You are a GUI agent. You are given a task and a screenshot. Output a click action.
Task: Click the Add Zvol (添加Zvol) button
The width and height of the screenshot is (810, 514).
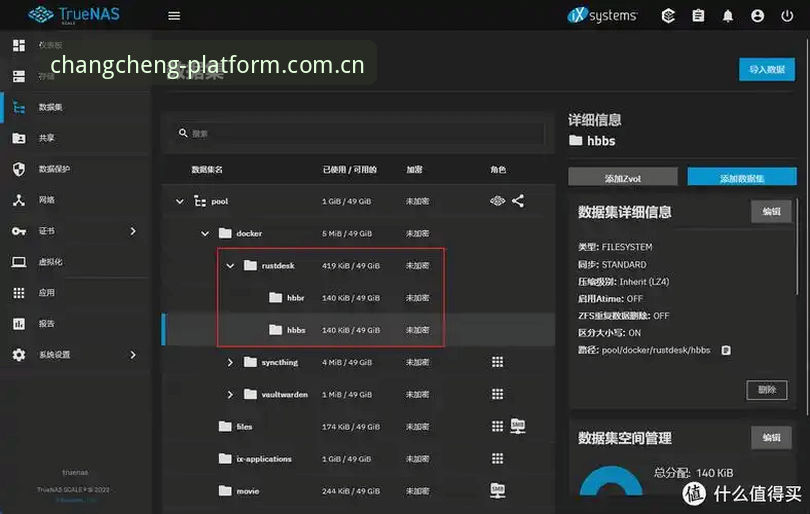coord(622,178)
